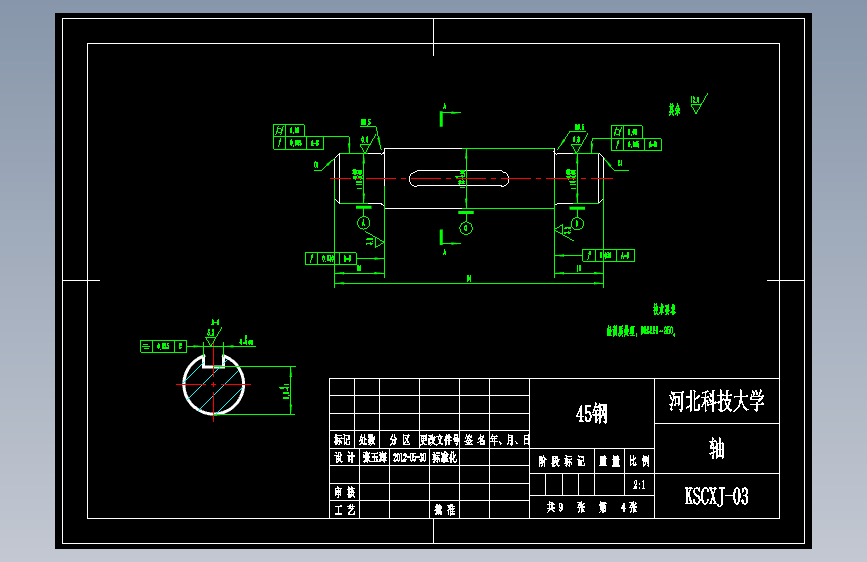Select the datum C circle under the shaft center
Viewport: 867px width, 562px height.
[x=466, y=228]
